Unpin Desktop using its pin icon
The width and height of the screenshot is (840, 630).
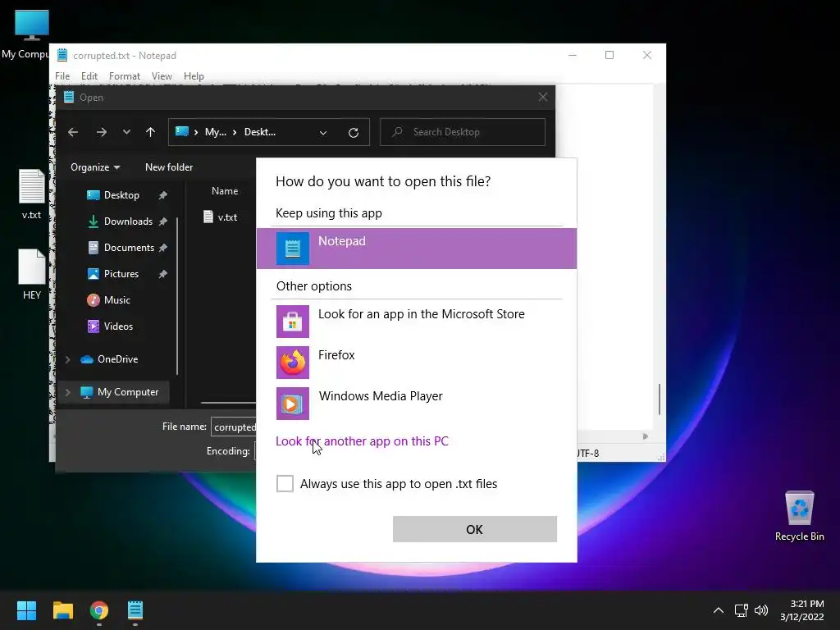tap(163, 195)
